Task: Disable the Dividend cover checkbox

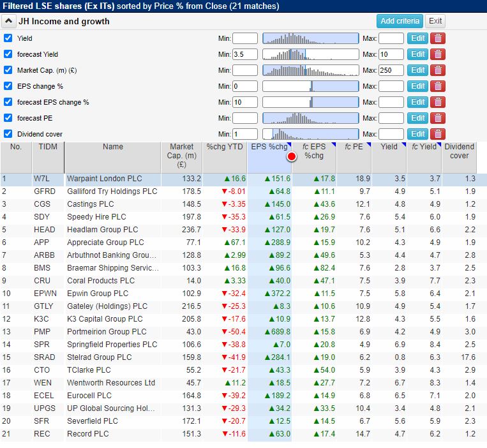Action: click(8, 134)
